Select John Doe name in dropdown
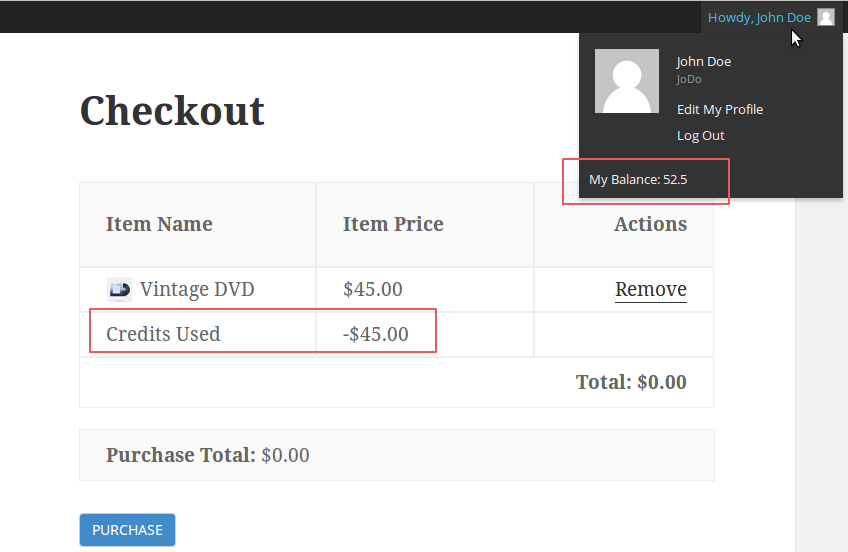The width and height of the screenshot is (848, 552). click(704, 62)
